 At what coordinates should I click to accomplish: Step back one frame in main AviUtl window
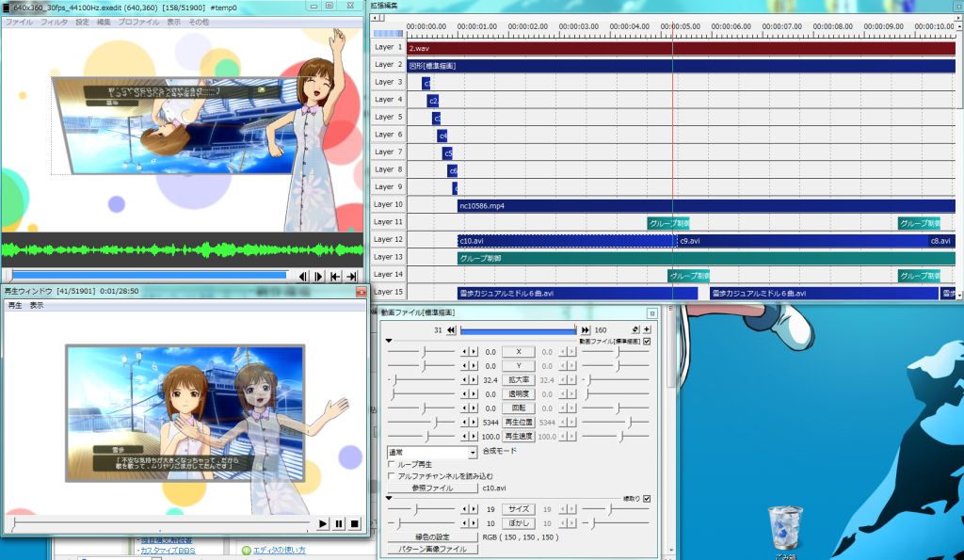303,277
